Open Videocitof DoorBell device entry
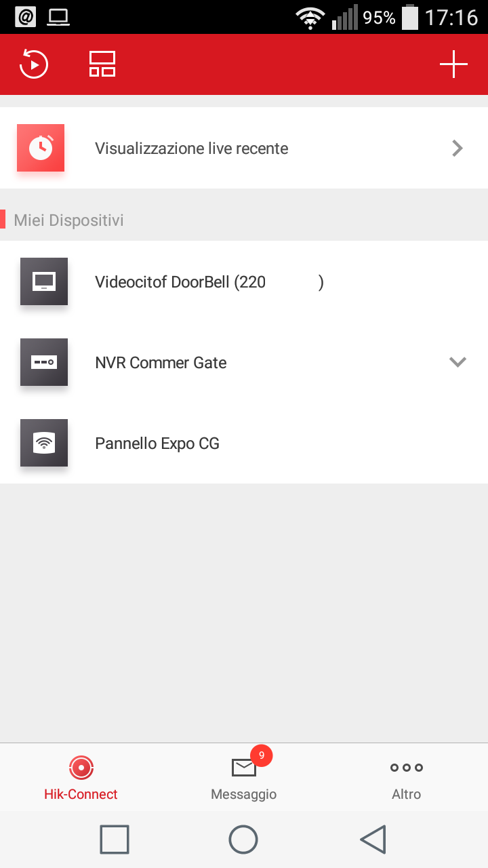The width and height of the screenshot is (488, 868). click(x=180, y=282)
